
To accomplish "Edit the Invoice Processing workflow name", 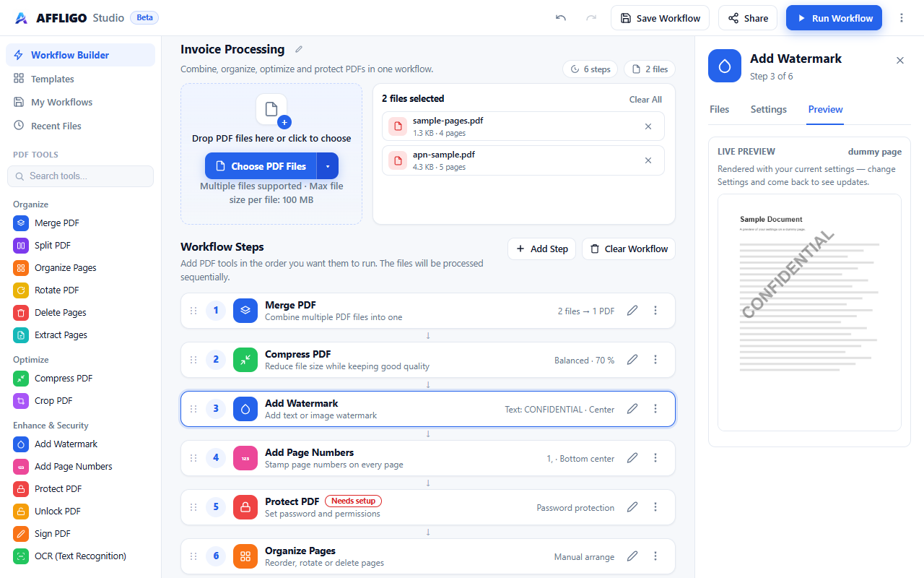I will [299, 49].
